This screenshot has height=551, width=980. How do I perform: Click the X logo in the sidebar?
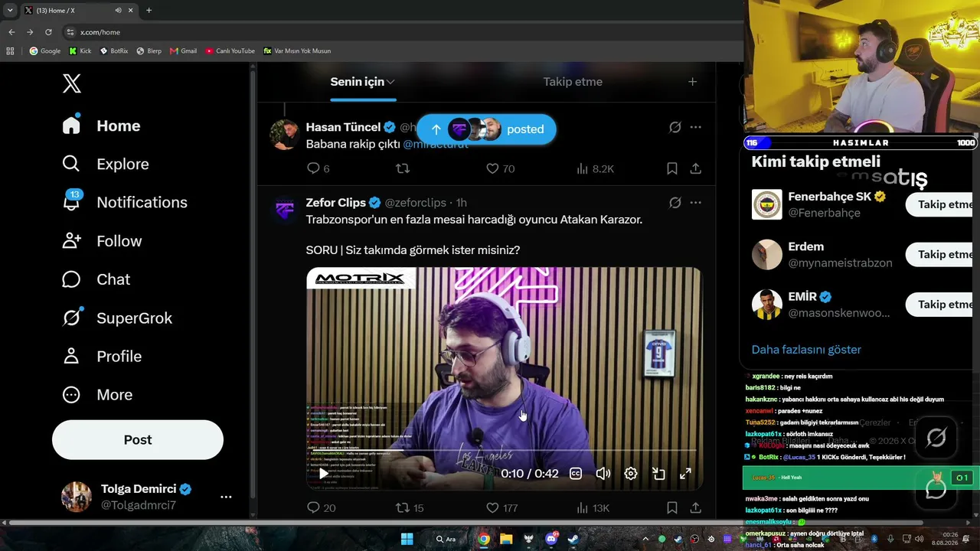[72, 83]
